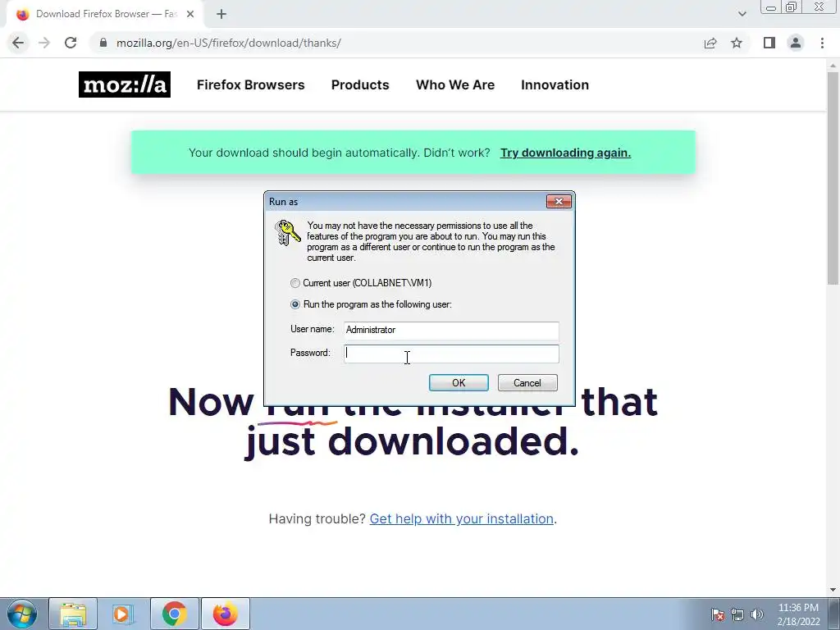Open the Innovation menu
Screen dimensions: 840x630
(x=555, y=84)
